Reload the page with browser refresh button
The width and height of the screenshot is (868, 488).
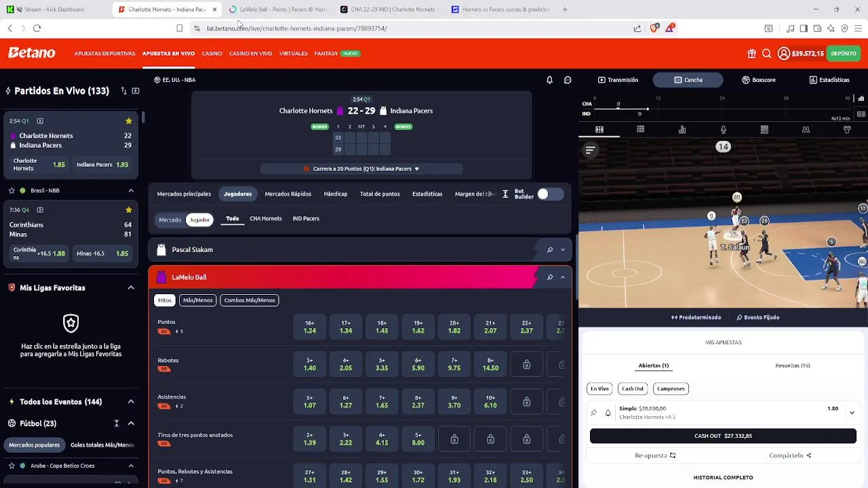37,28
